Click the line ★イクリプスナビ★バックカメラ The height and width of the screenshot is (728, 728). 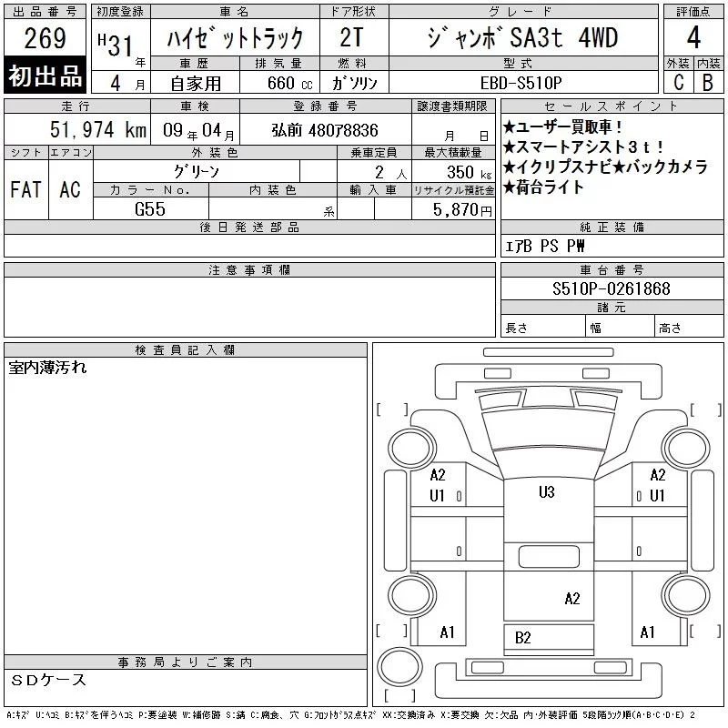pyautogui.click(x=605, y=167)
